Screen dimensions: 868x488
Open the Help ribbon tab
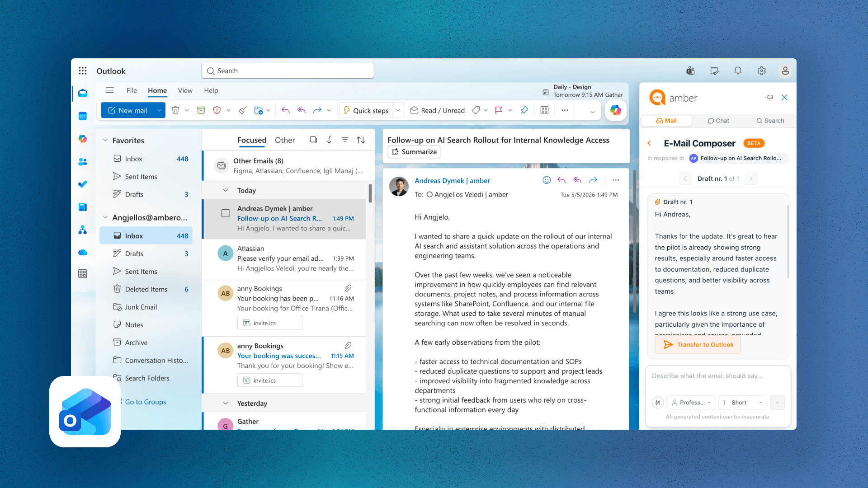pyautogui.click(x=211, y=90)
